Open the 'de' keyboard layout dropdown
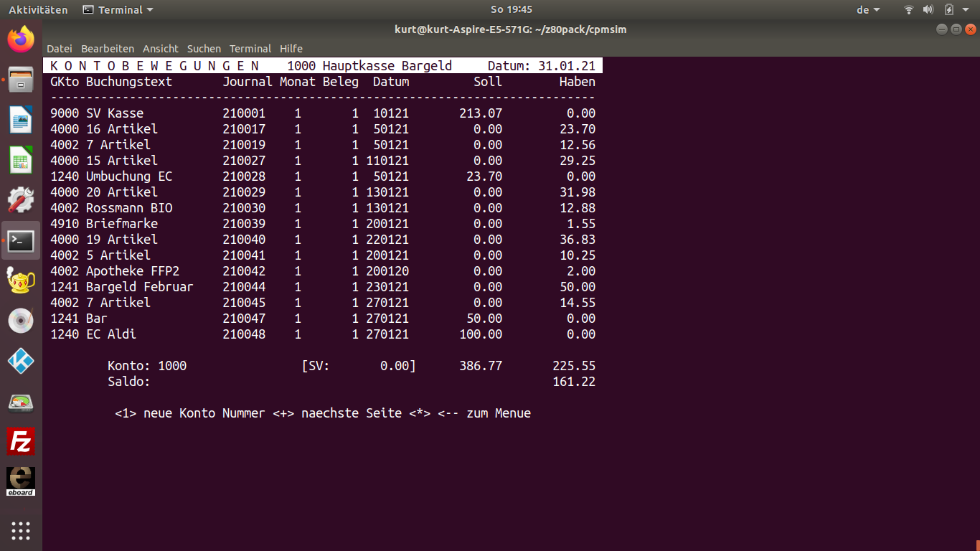The width and height of the screenshot is (980, 551). [868, 10]
